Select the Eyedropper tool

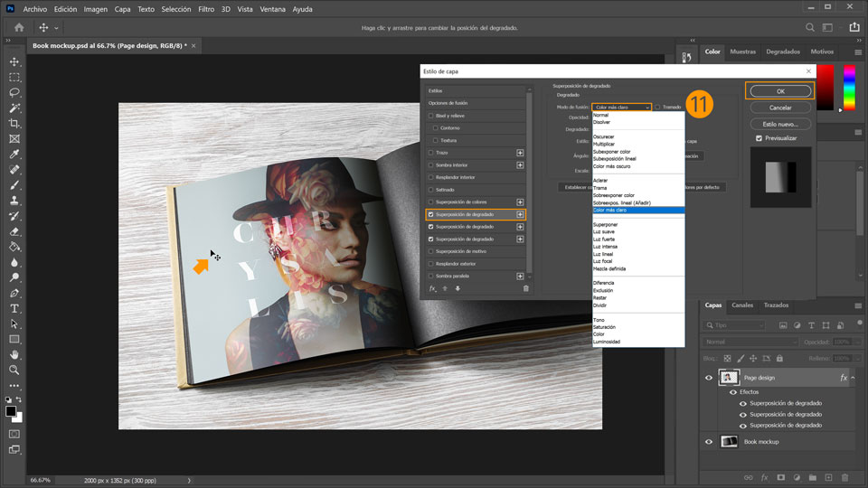(x=14, y=155)
